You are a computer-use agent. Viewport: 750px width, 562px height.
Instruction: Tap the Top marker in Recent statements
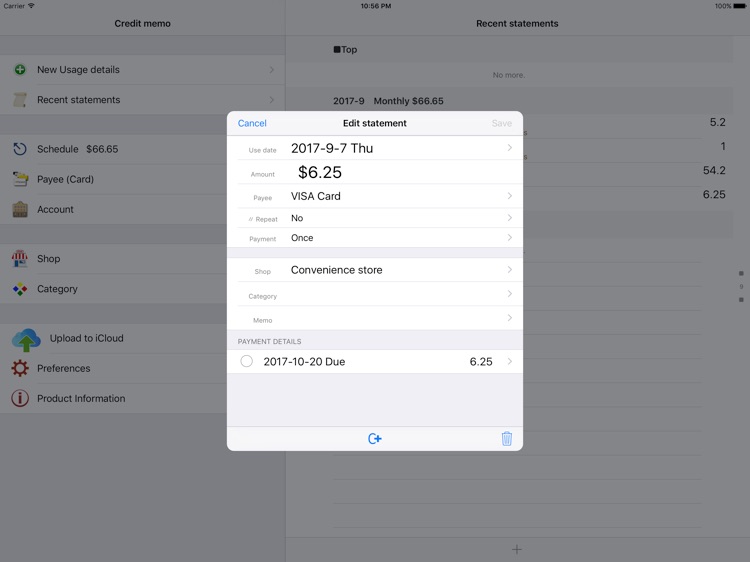345,49
